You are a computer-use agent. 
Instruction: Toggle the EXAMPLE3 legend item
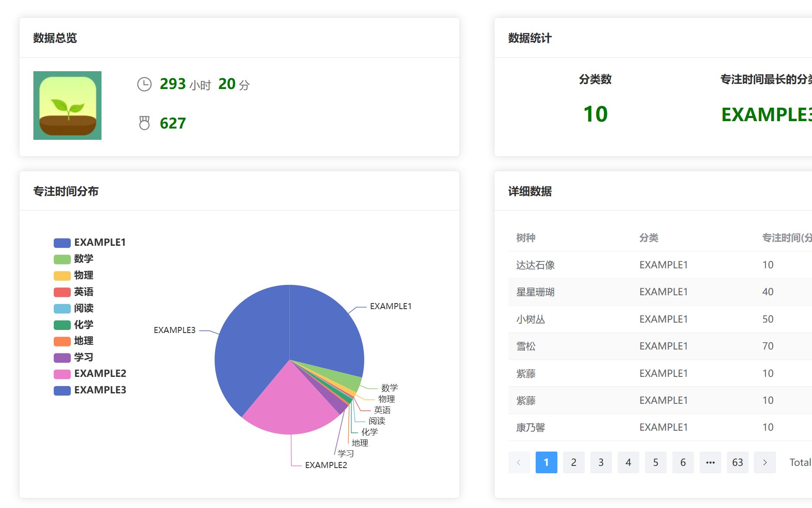(90, 390)
